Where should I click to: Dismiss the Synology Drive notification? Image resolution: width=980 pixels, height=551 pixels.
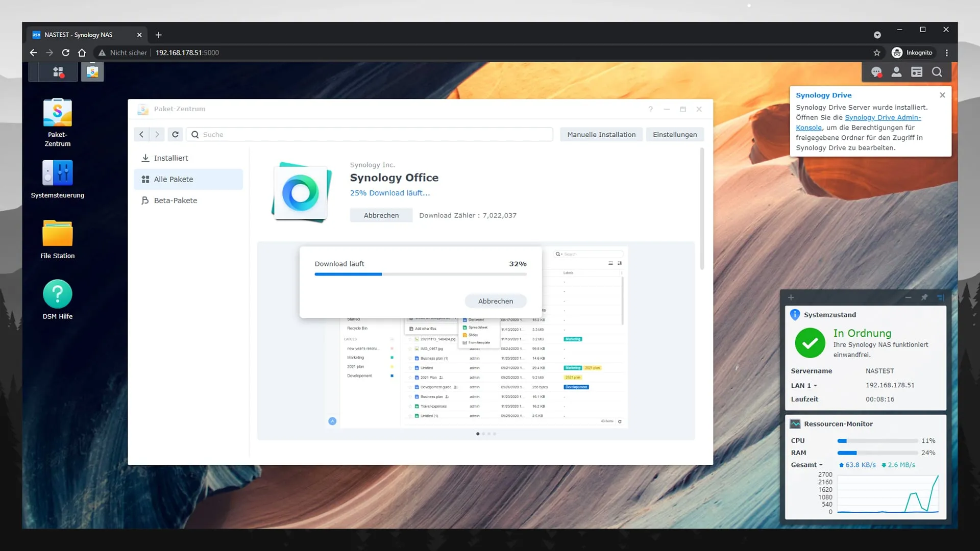[x=942, y=95]
